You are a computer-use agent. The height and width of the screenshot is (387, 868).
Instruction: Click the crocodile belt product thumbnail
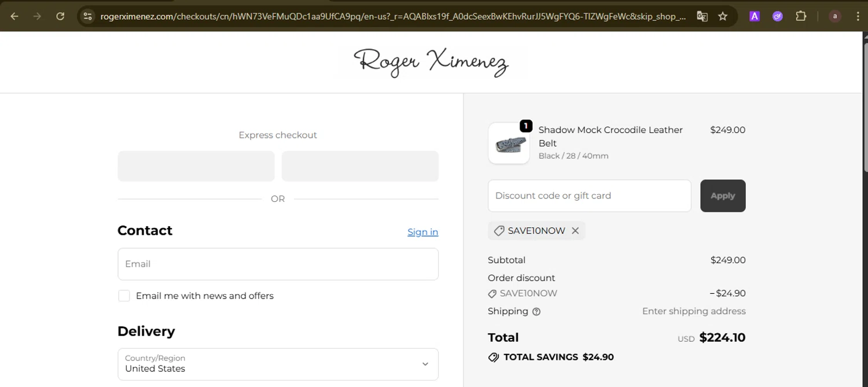click(x=509, y=143)
